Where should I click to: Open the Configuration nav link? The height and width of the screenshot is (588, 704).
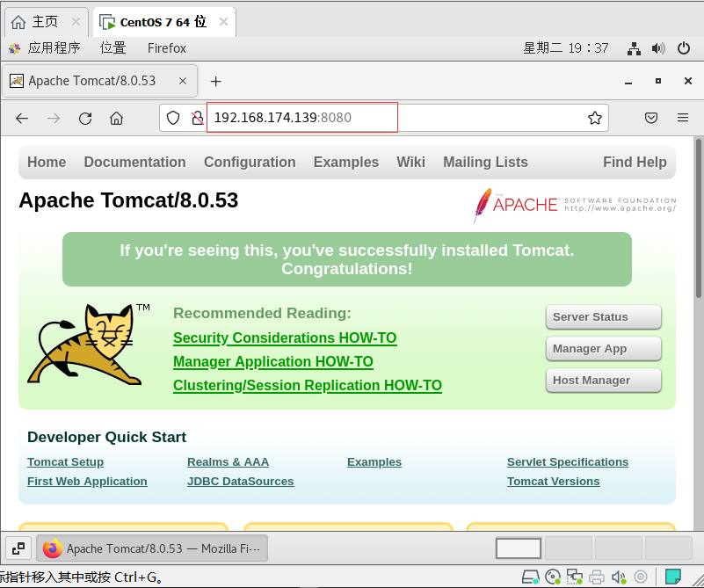[250, 162]
